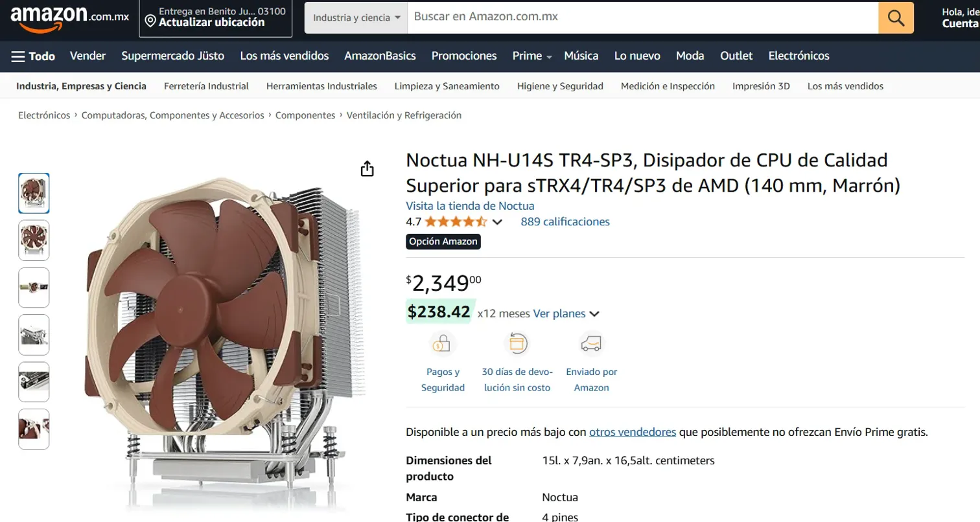Screen dimensions: 980x522
Task: Click the 30 días de devolución icon
Action: 517,343
